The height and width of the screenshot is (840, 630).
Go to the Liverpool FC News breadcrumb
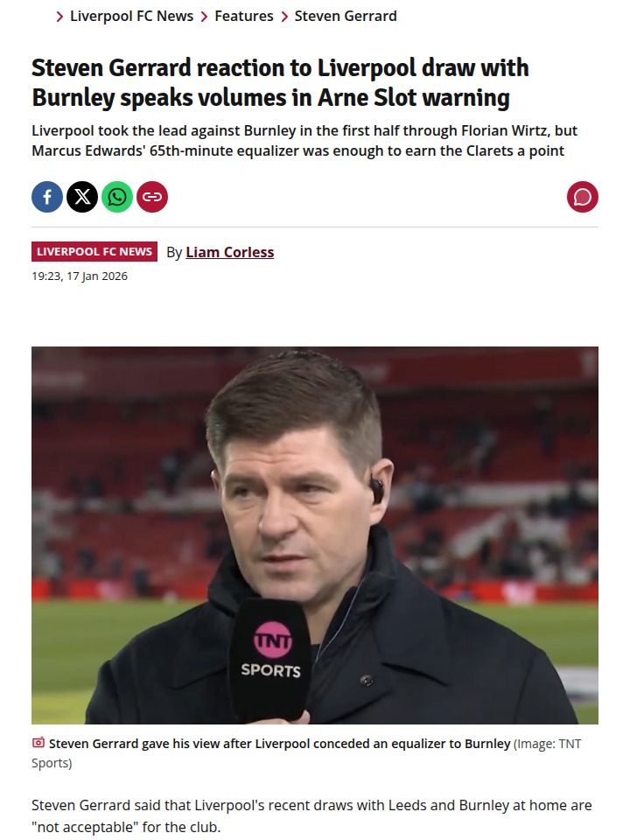[131, 16]
